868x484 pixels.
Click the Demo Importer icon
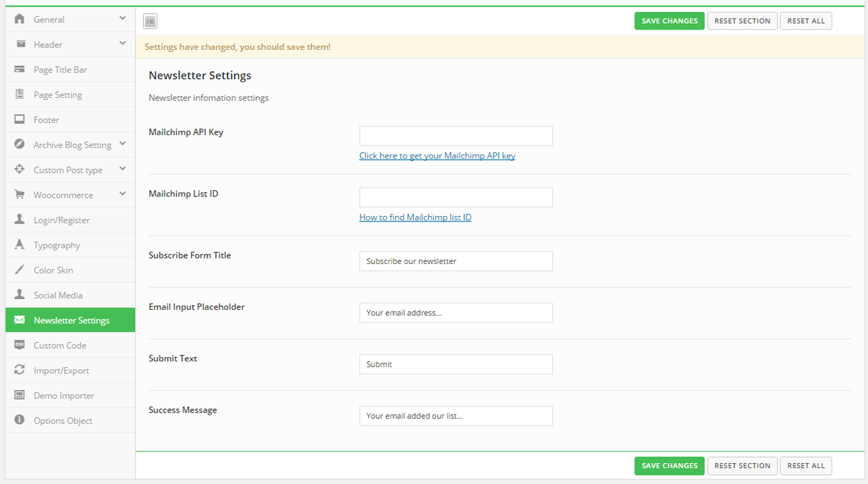pyautogui.click(x=20, y=395)
